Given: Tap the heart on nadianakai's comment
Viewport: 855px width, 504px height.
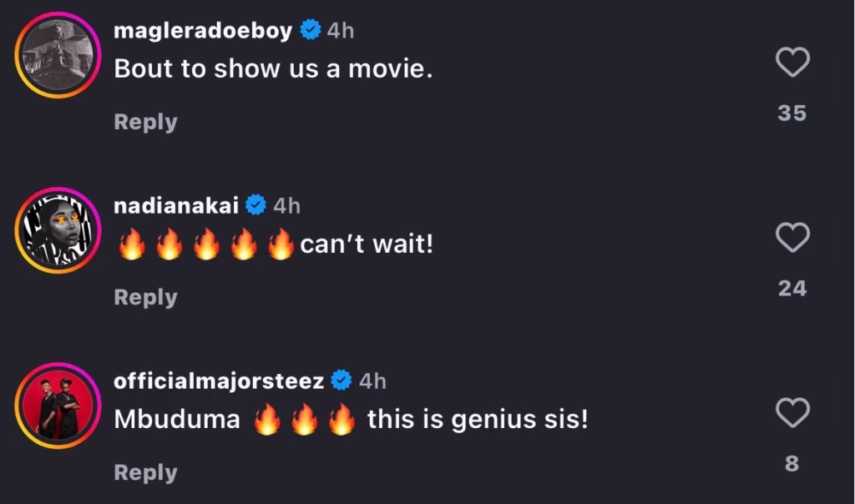Looking at the screenshot, I should [792, 237].
